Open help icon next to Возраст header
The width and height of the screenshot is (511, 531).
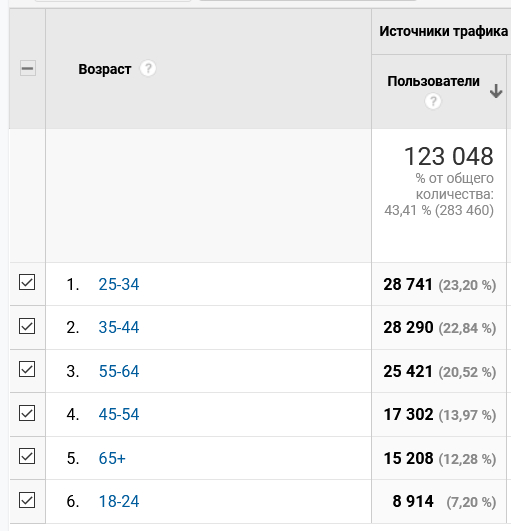[148, 68]
